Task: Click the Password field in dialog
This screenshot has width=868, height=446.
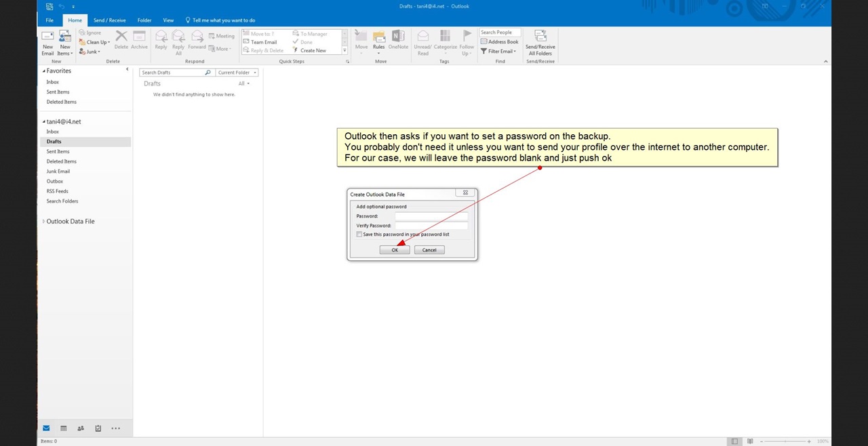Action: pos(431,216)
